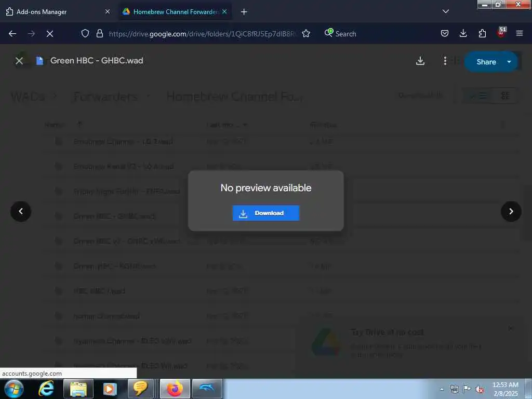This screenshot has height=399, width=532.
Task: Click the extension icon with badge 51
Action: 501,33
